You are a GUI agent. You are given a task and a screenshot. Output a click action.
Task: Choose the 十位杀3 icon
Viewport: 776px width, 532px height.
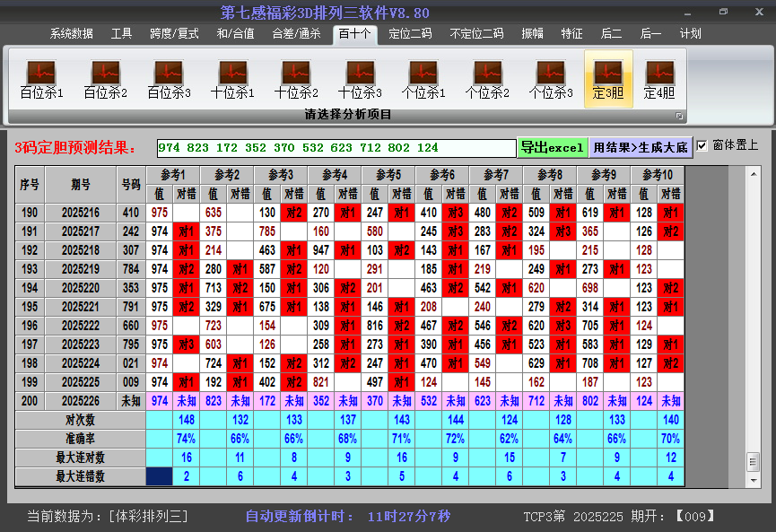tap(360, 79)
